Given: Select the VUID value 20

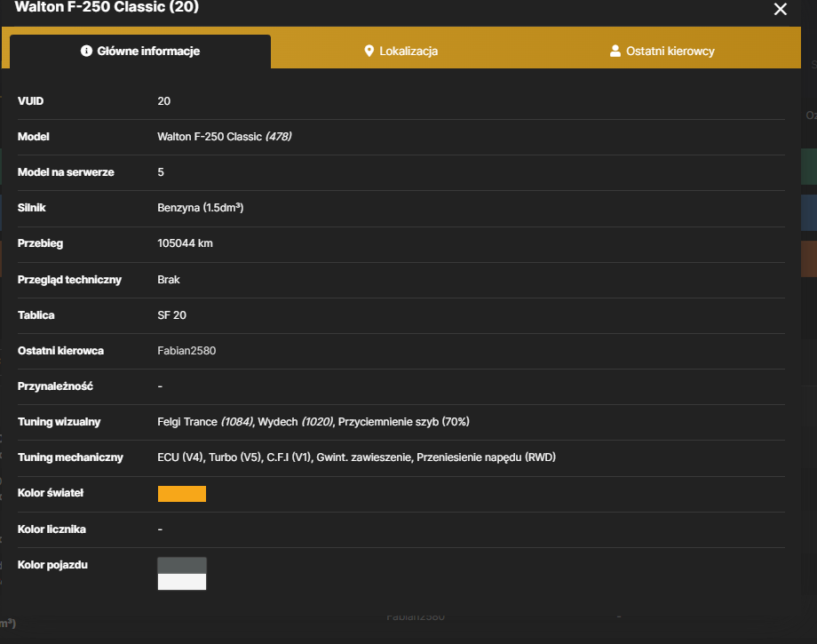Looking at the screenshot, I should [x=164, y=101].
